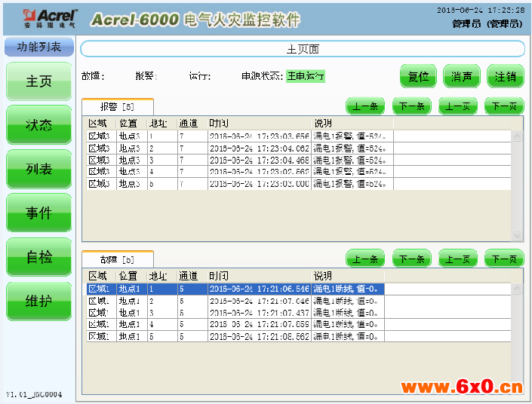Click the alarm list scrollbar down arrow
The width and height of the screenshot is (532, 404).
point(517,236)
